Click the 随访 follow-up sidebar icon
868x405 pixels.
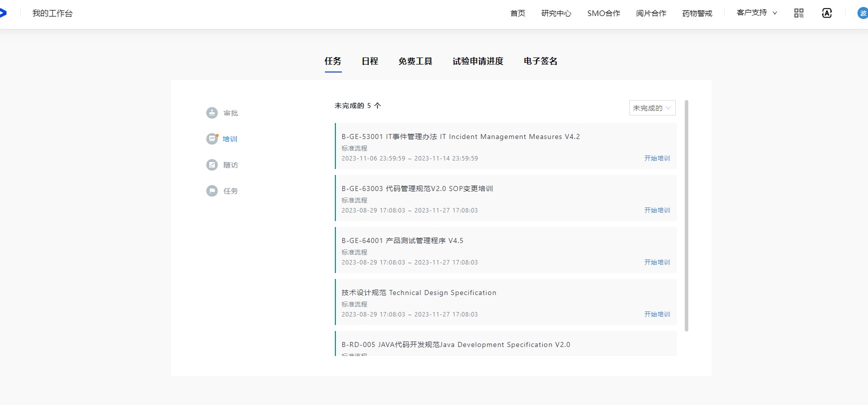(x=212, y=165)
